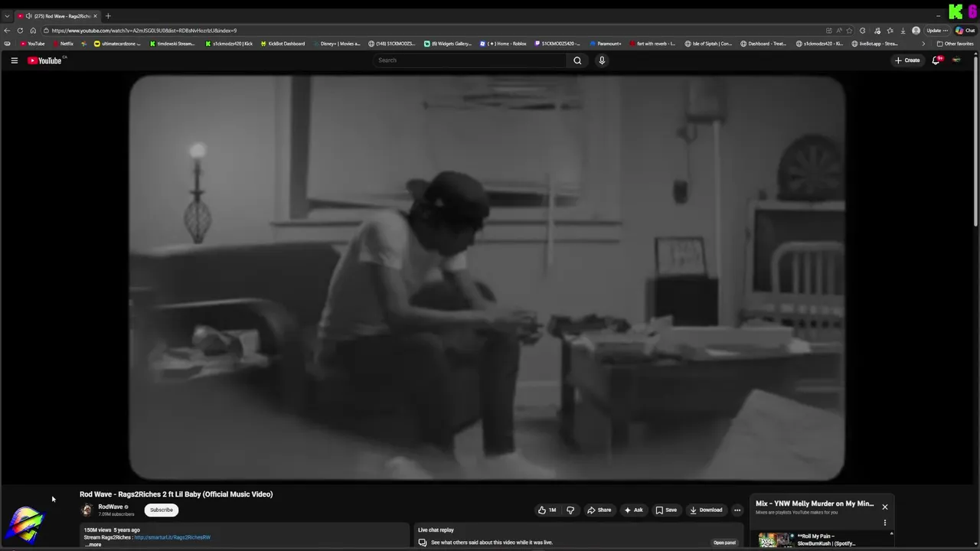
Task: Open the more actions three-dot menu
Action: tap(737, 510)
